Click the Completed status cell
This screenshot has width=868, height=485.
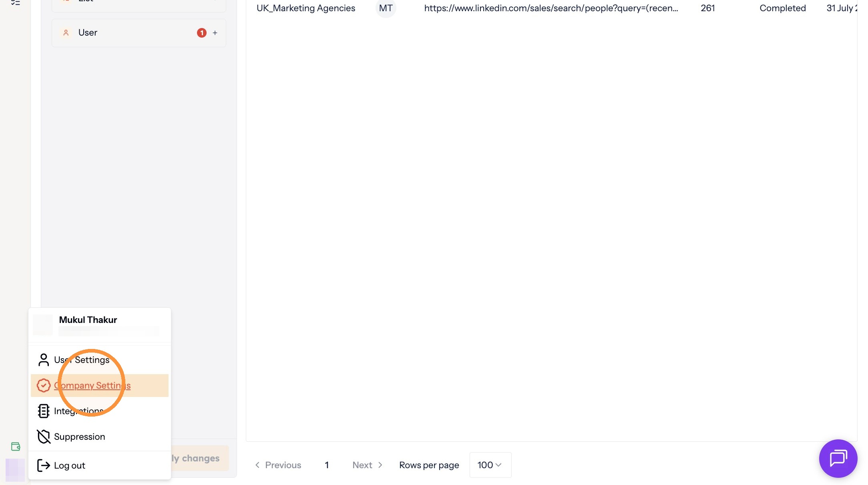click(x=783, y=8)
